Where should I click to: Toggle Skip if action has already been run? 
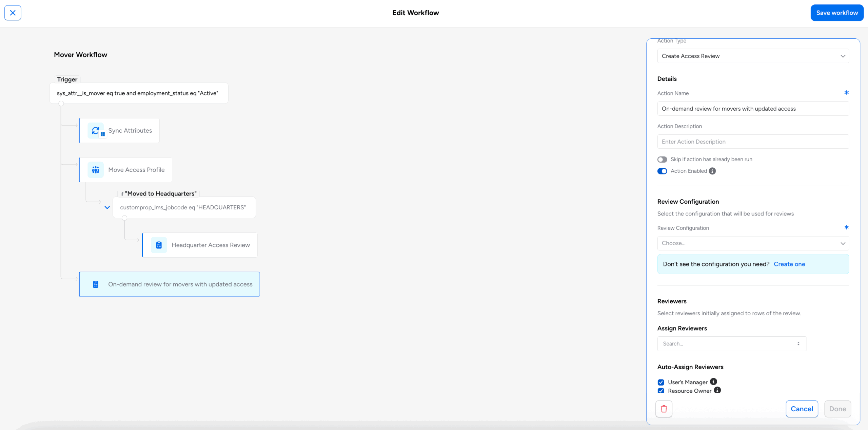click(x=662, y=160)
